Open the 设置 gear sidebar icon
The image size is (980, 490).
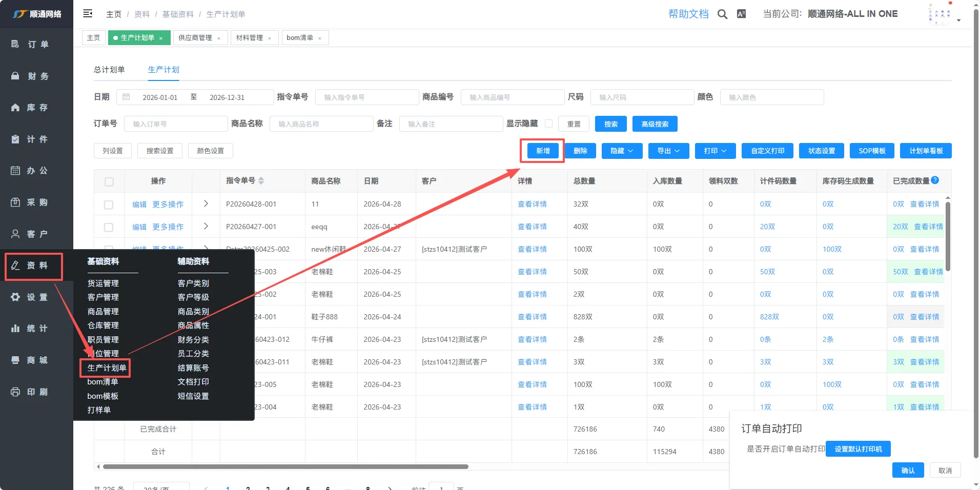(15, 297)
